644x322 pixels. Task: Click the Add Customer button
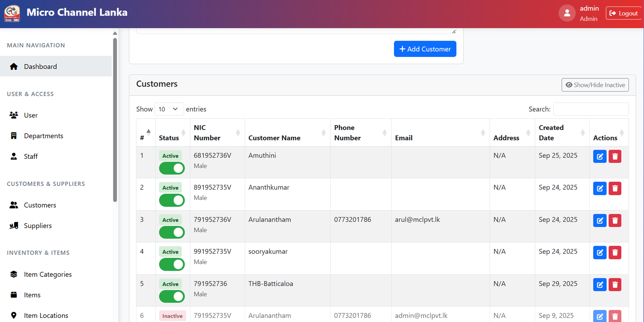point(425,49)
